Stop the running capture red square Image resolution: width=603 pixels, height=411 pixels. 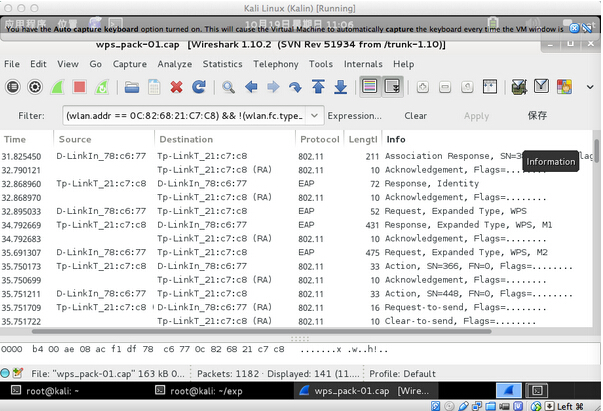[80, 87]
